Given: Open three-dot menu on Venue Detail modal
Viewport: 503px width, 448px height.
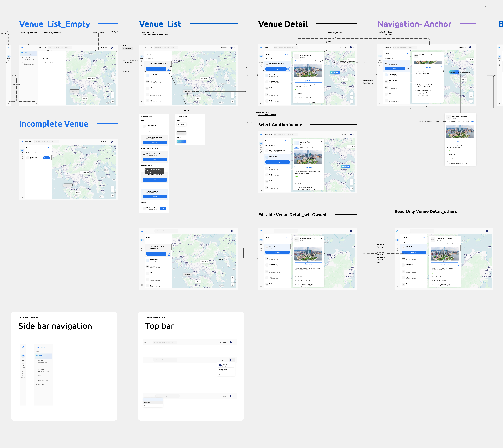Looking at the screenshot, I should pyautogui.click(x=319, y=55).
